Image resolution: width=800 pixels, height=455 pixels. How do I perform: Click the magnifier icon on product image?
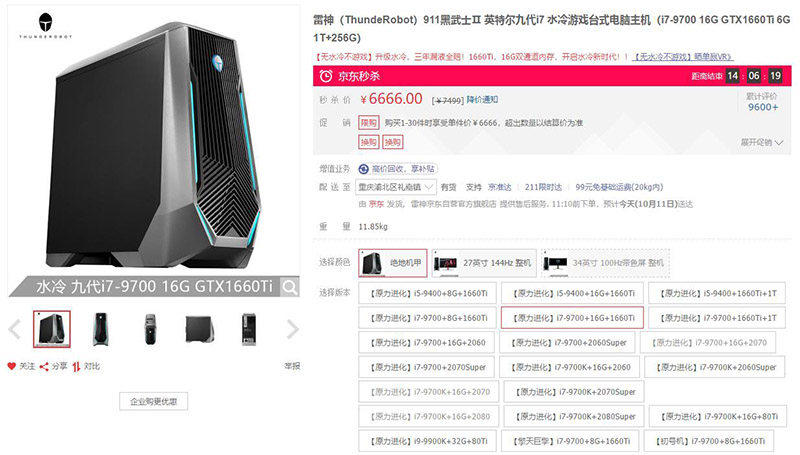point(290,288)
